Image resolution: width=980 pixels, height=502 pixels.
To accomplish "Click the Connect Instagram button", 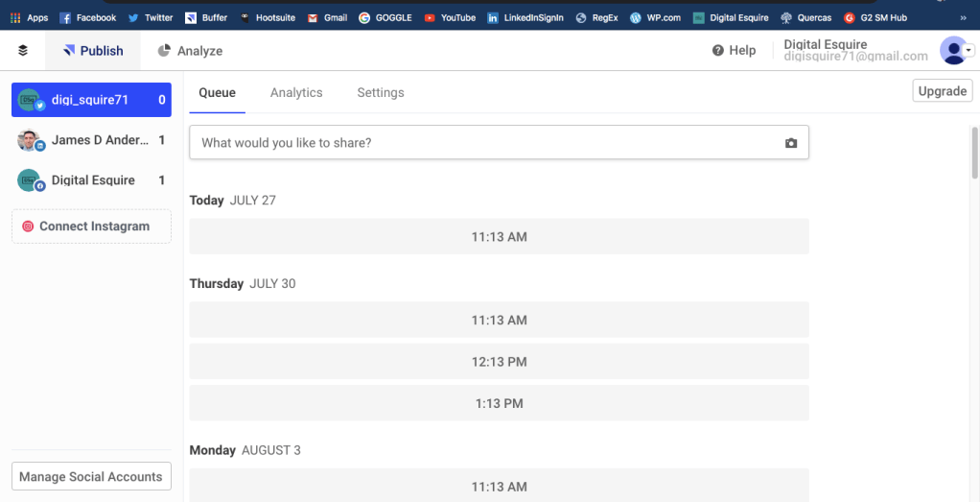I will [91, 227].
